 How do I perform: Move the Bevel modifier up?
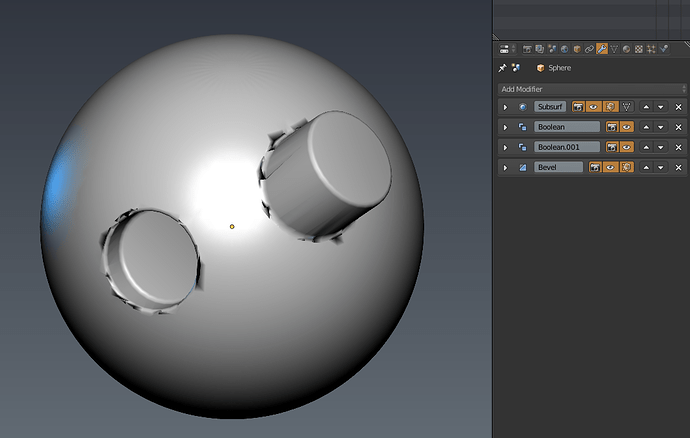coord(646,168)
